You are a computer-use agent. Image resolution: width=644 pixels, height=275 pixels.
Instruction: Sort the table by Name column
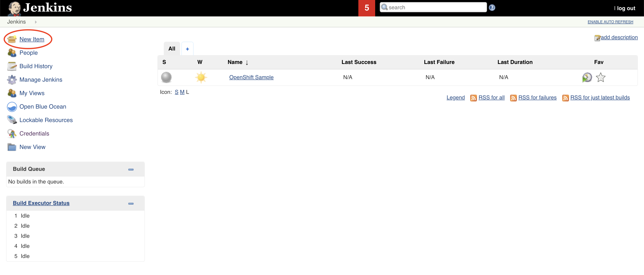(x=238, y=62)
